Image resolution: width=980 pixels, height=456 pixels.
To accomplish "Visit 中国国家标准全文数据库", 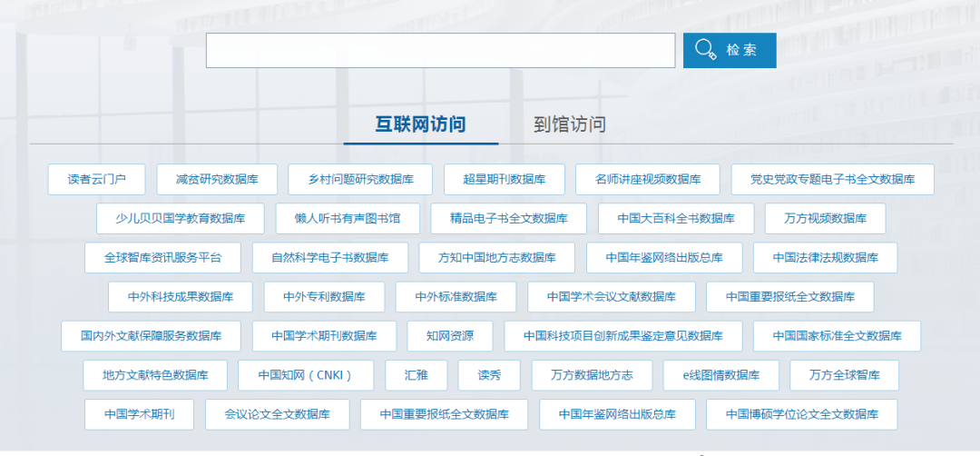I will coord(837,336).
